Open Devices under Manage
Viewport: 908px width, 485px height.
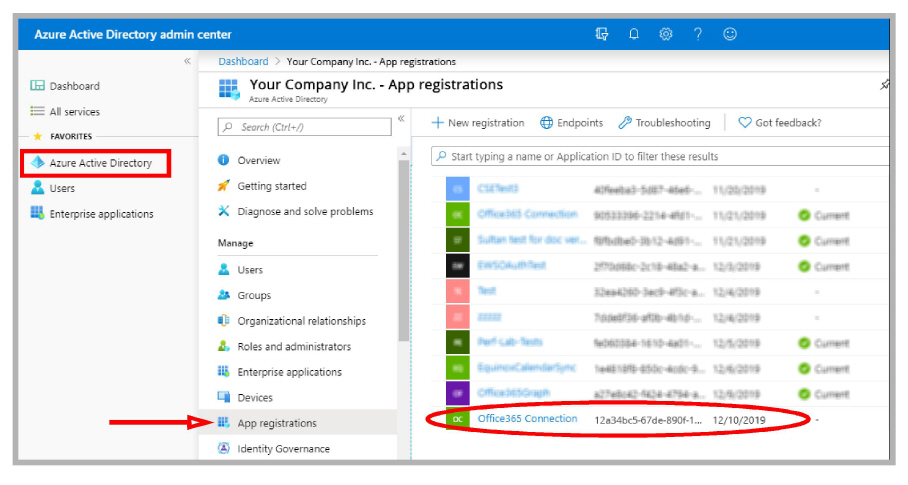[255, 398]
